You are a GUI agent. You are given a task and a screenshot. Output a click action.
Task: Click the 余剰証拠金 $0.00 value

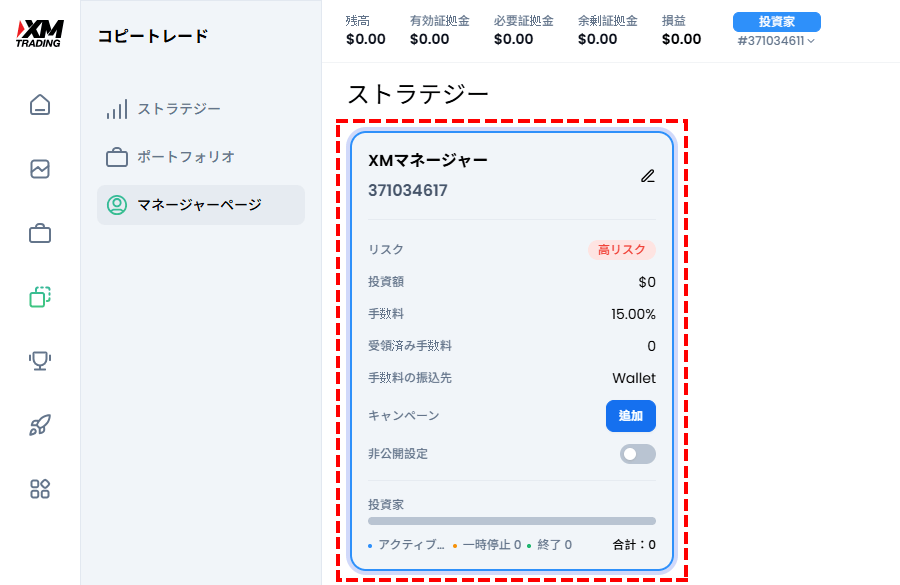pyautogui.click(x=598, y=39)
